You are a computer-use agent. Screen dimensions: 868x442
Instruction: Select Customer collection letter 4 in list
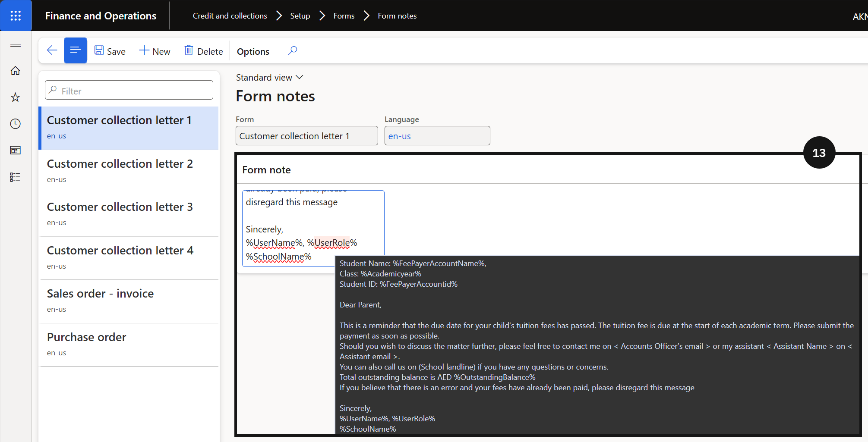129,258
